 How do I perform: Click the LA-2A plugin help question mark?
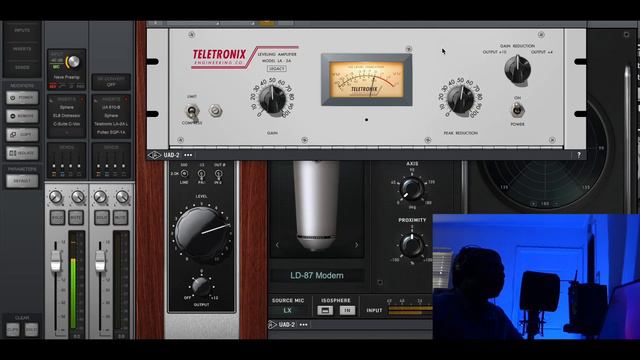click(x=578, y=155)
